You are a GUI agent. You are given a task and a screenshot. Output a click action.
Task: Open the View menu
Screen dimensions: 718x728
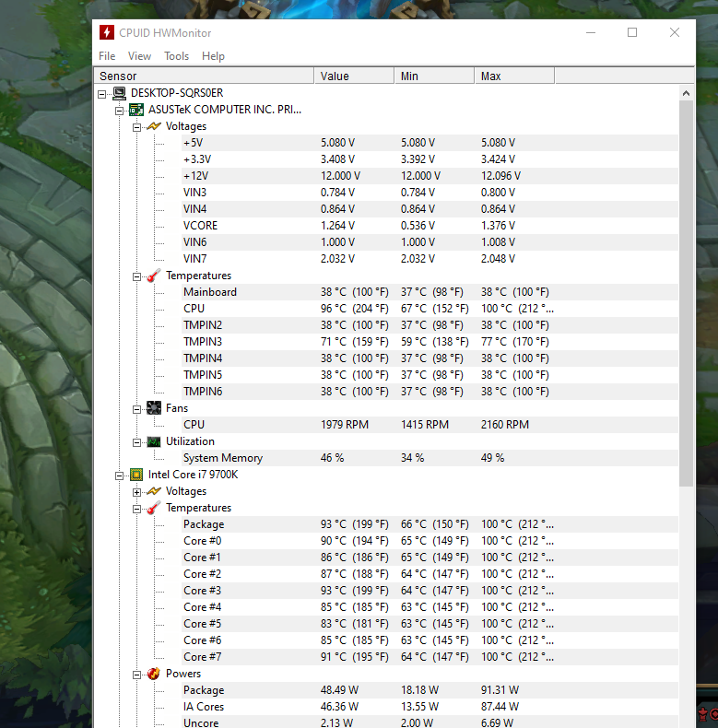[x=139, y=56]
